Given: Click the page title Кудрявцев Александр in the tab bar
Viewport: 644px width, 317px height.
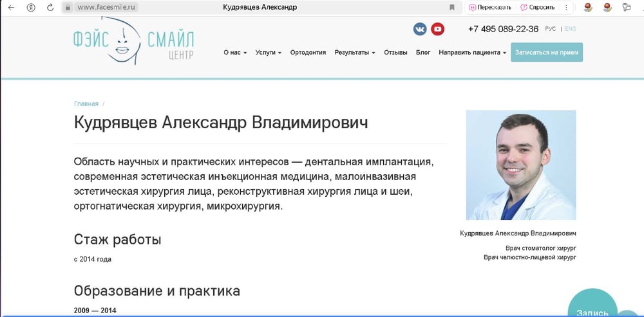Looking at the screenshot, I should pyautogui.click(x=260, y=7).
